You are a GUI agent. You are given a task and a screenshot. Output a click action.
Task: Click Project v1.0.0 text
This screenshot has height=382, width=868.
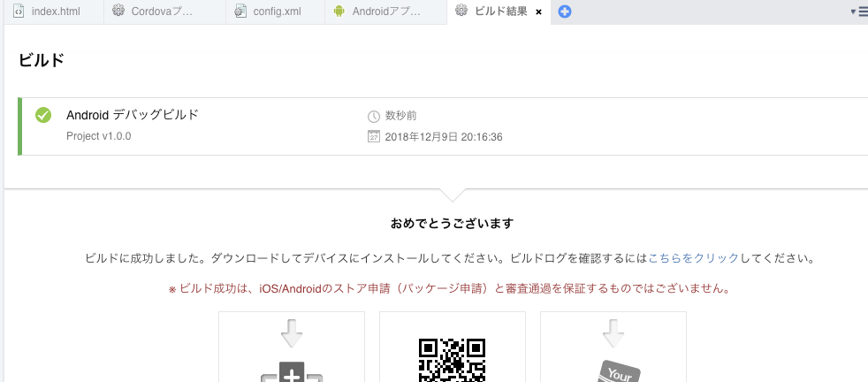click(x=98, y=136)
